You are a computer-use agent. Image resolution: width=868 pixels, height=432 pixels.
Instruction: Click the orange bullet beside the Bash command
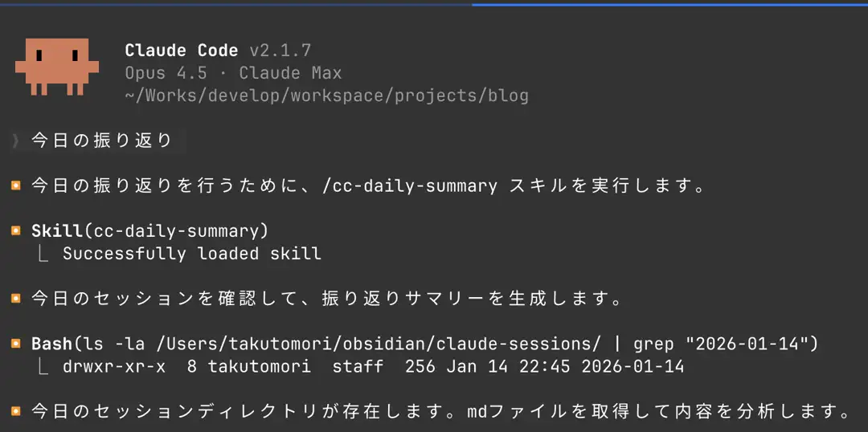[15, 344]
